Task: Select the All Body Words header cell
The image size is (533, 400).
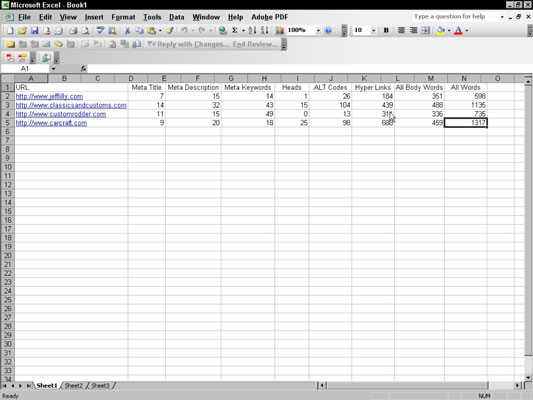Action: pos(419,87)
